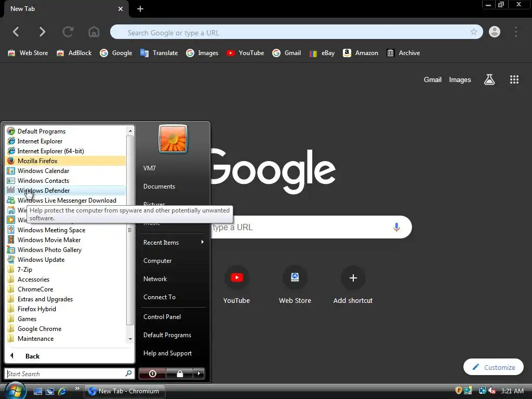Viewport: 532px width, 399px height.
Task: Open the Images bookmark in bookmarks bar
Action: click(x=202, y=53)
